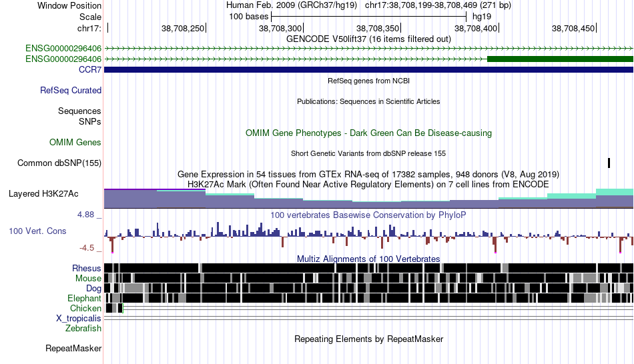Click 'Repeating Elements by RepeatMasker' title
The width and height of the screenshot is (634, 364).
[368, 339]
